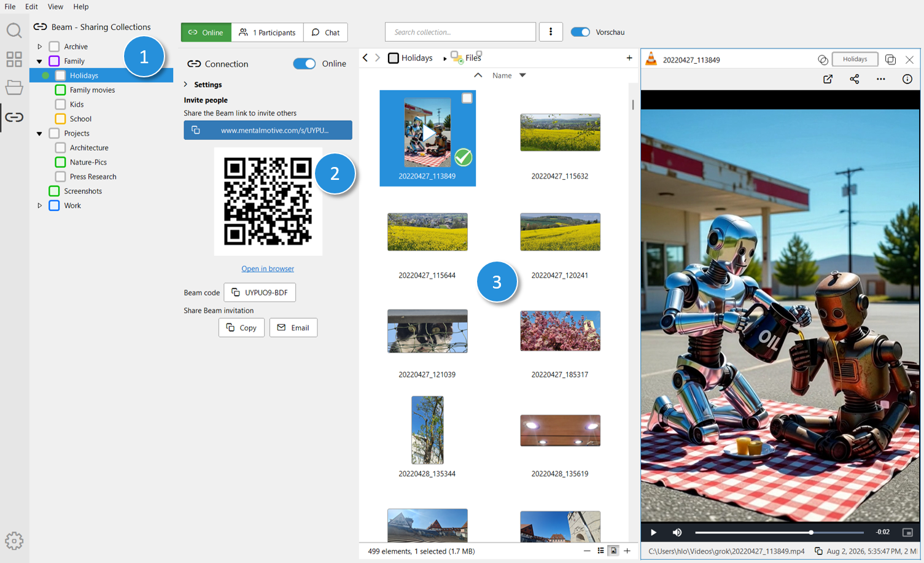Open the folder tray icon in the sidebar
Screen dimensions: 924x563
pos(14,87)
